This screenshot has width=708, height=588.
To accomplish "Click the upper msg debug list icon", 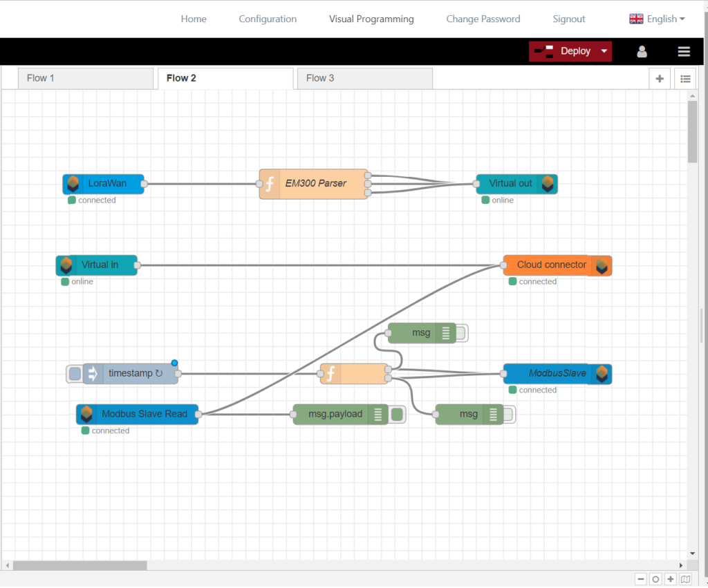I will coord(446,333).
